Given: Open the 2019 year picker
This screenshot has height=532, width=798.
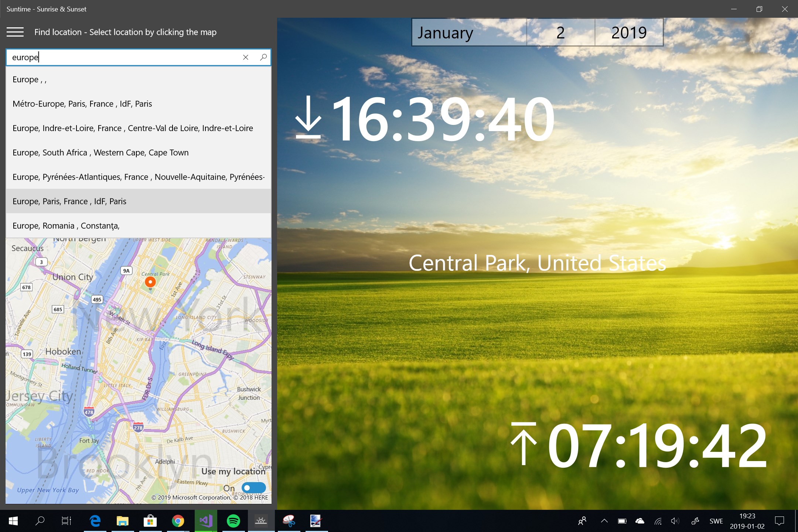Looking at the screenshot, I should point(629,33).
